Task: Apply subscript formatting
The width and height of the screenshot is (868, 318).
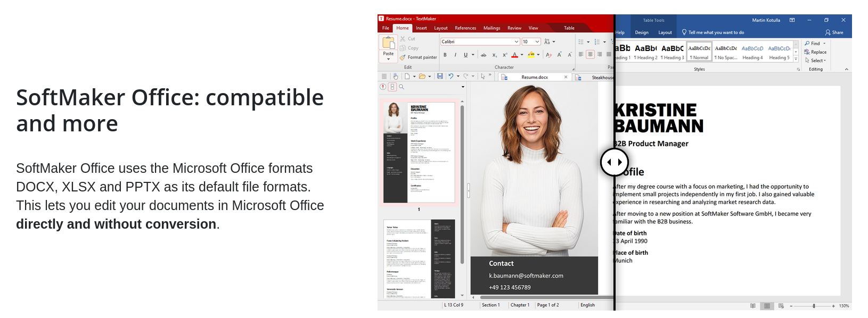Action: pyautogui.click(x=495, y=55)
